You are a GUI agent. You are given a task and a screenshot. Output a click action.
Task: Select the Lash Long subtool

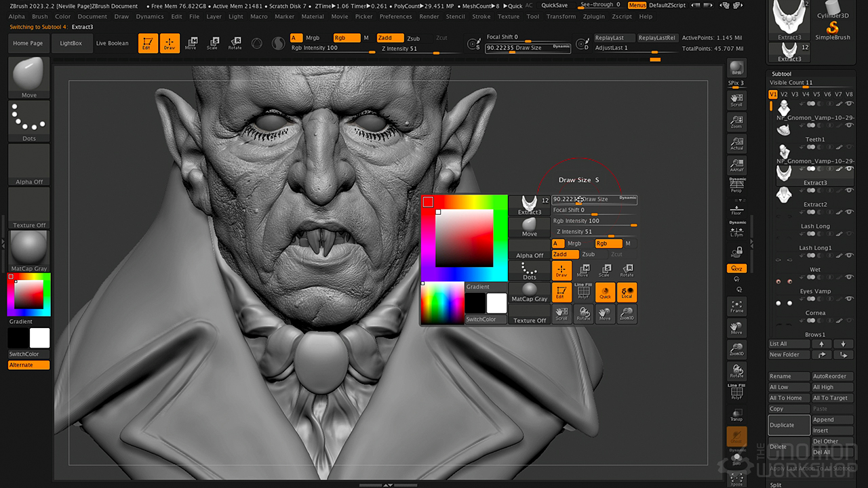click(814, 226)
